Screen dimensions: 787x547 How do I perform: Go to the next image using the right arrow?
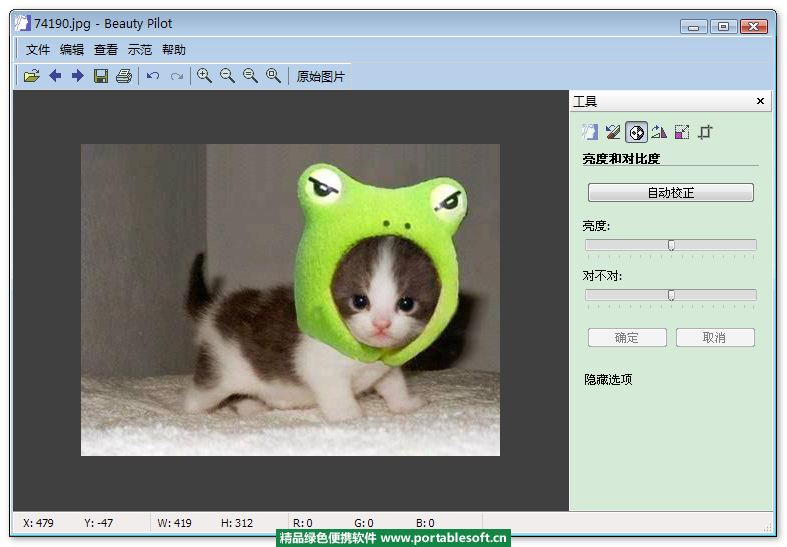pyautogui.click(x=77, y=76)
